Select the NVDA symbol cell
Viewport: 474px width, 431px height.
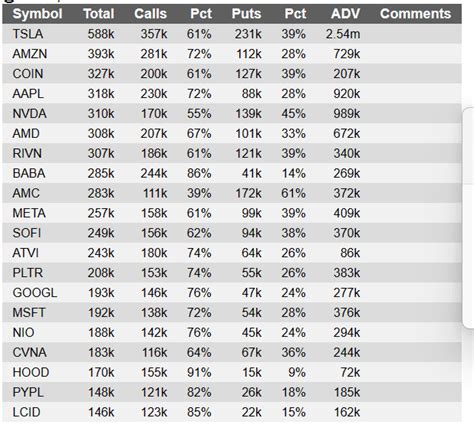point(29,114)
